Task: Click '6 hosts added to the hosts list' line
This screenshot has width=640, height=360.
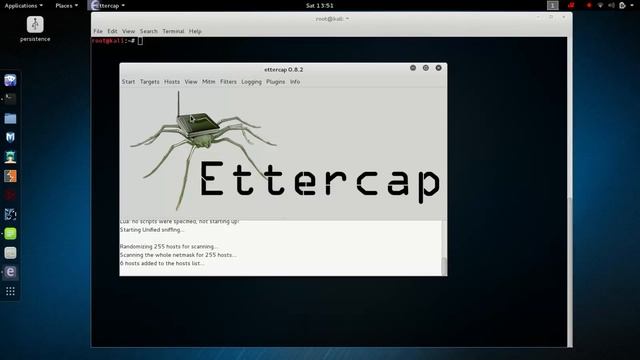Action: (x=162, y=263)
